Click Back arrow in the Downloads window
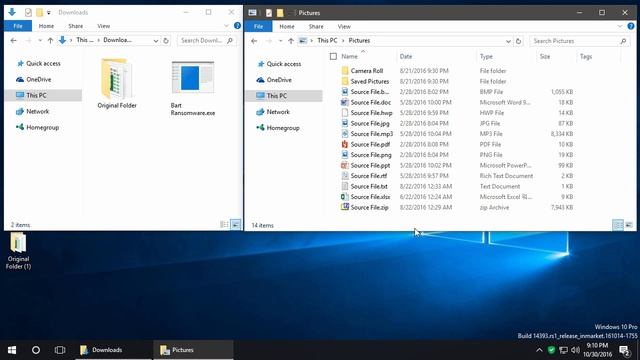This screenshot has width=640, height=360. (13, 40)
